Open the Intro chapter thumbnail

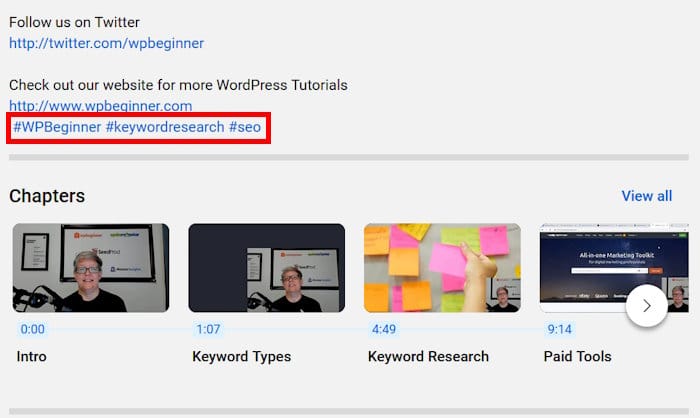(91, 268)
